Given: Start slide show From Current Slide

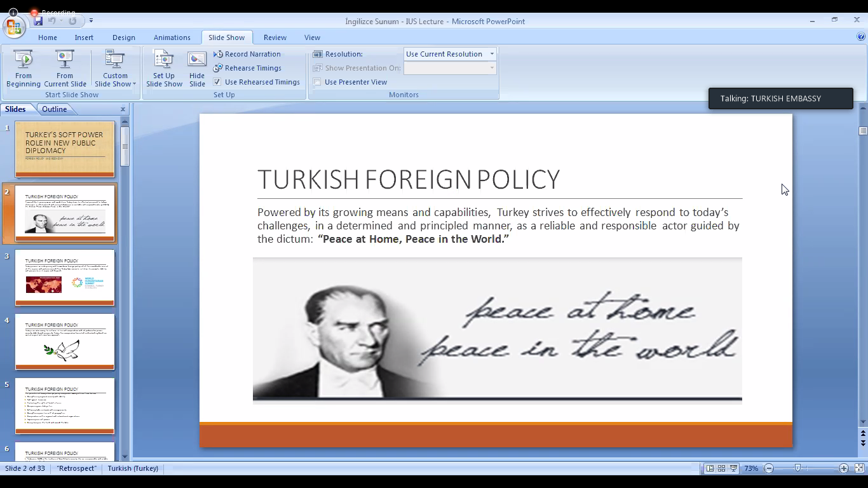Looking at the screenshot, I should coord(65,69).
